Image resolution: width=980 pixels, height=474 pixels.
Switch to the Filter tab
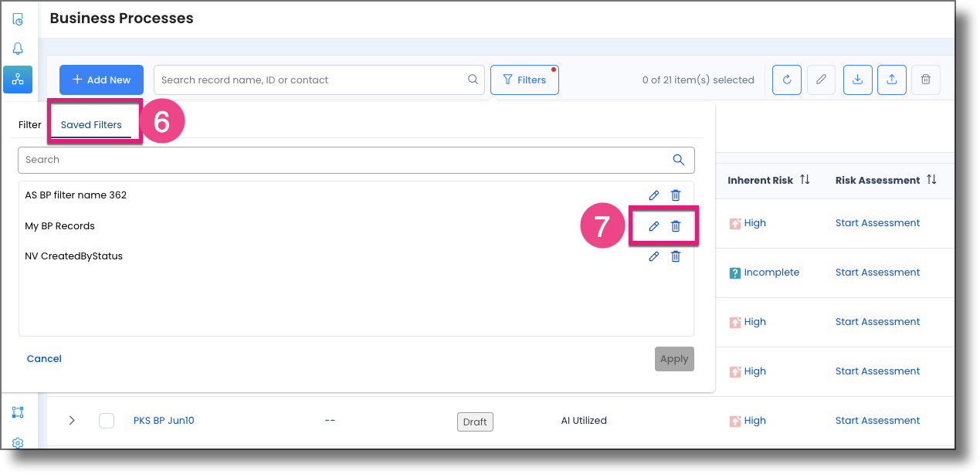pyautogui.click(x=30, y=125)
